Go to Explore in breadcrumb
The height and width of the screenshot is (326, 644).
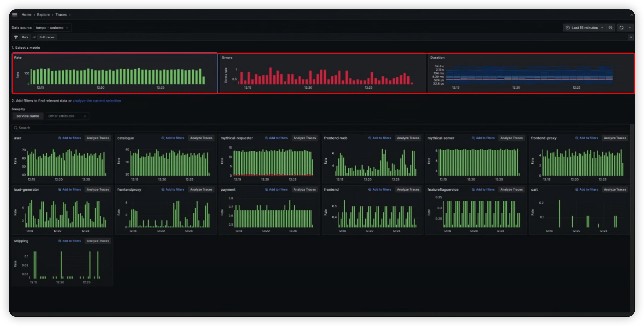point(43,15)
